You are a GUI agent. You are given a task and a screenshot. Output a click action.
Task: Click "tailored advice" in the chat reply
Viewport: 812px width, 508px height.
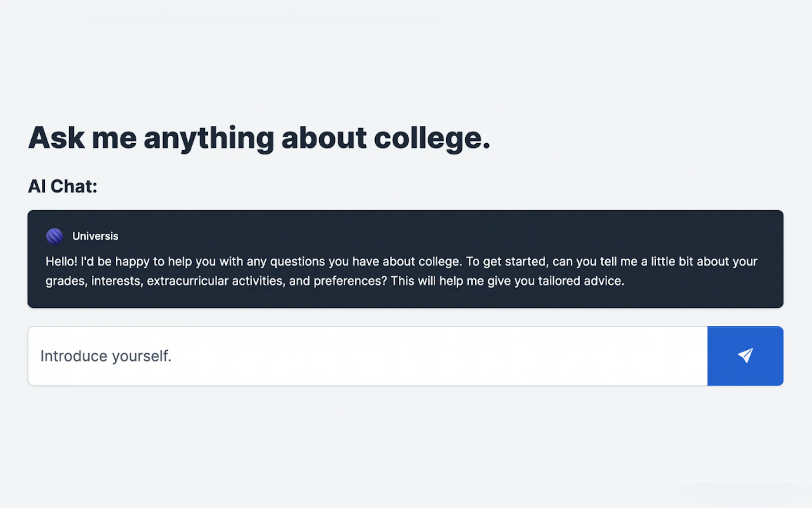[x=581, y=281]
